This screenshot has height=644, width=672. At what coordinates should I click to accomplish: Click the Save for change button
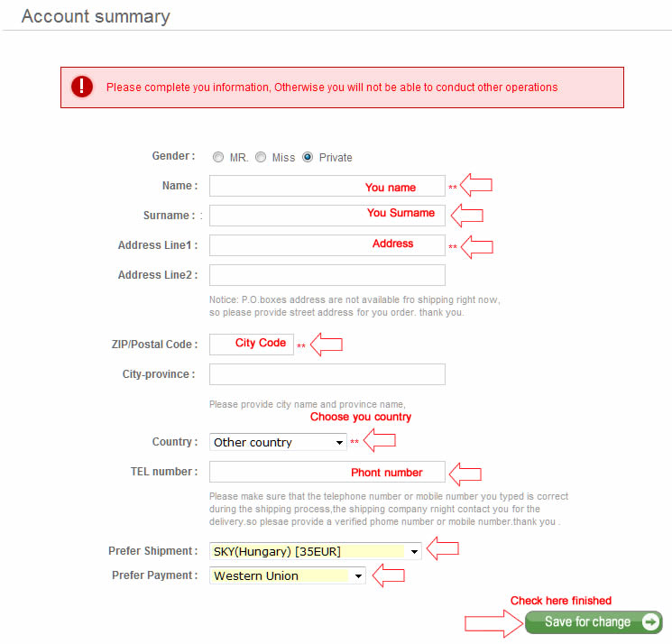594,621
